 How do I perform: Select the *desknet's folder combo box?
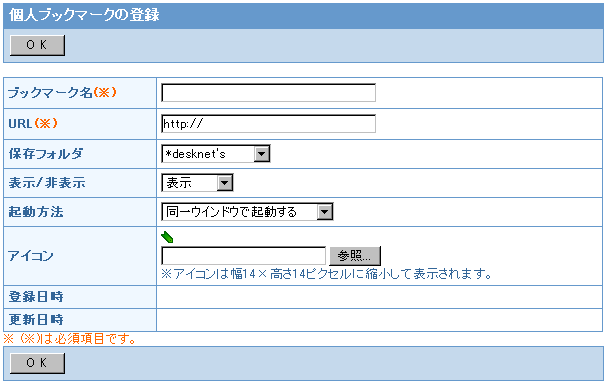coord(216,154)
